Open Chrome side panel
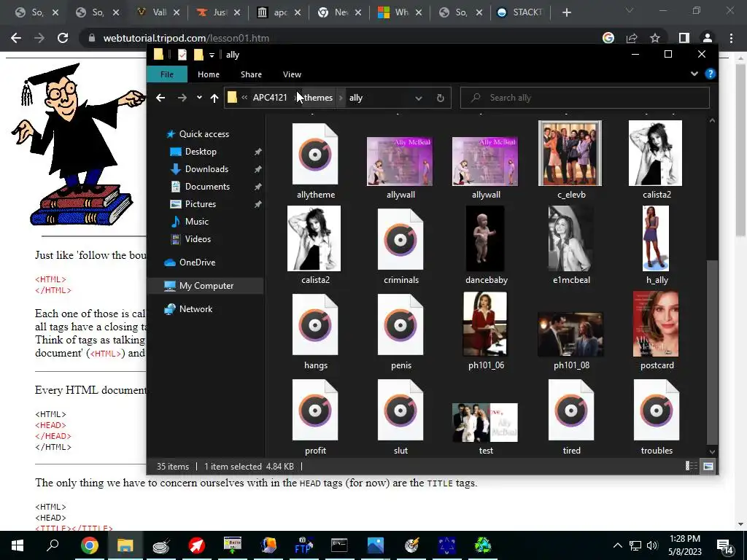Image resolution: width=747 pixels, height=560 pixels. (x=684, y=38)
